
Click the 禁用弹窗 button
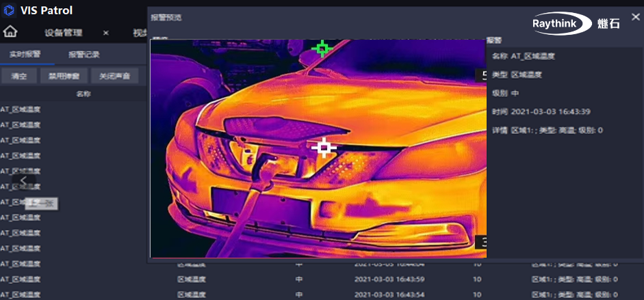click(64, 76)
